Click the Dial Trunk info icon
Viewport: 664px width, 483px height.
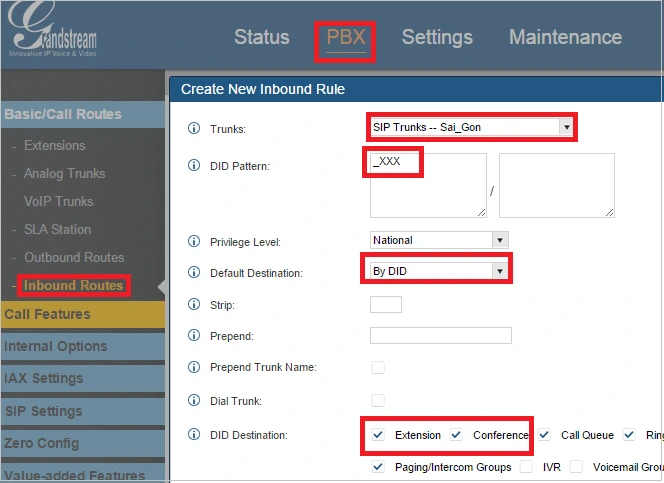(194, 401)
